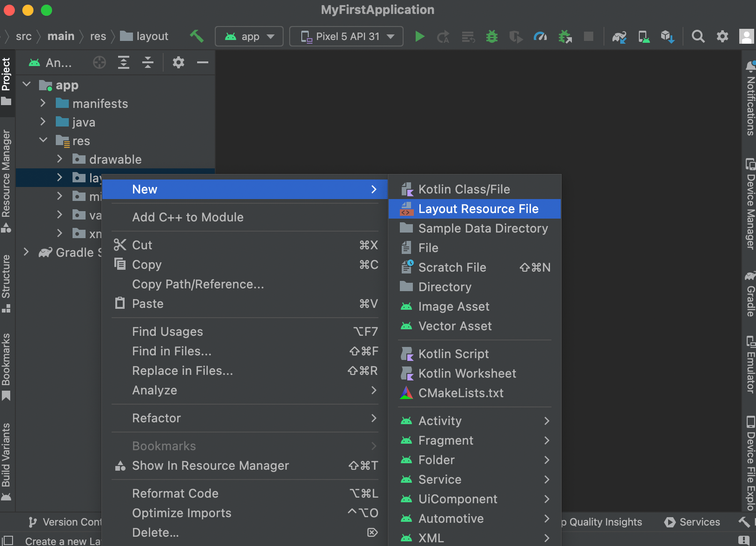
Task: Open Search Everywhere magnifier
Action: tap(698, 36)
